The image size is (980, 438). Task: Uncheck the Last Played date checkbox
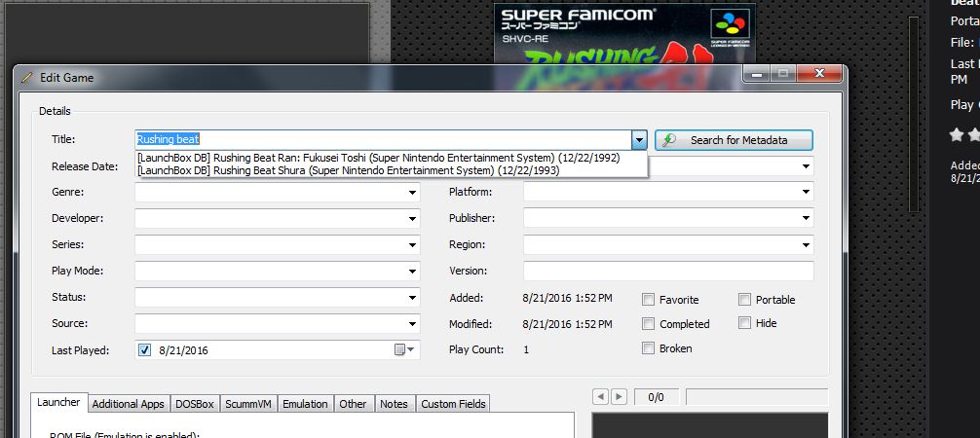point(145,350)
